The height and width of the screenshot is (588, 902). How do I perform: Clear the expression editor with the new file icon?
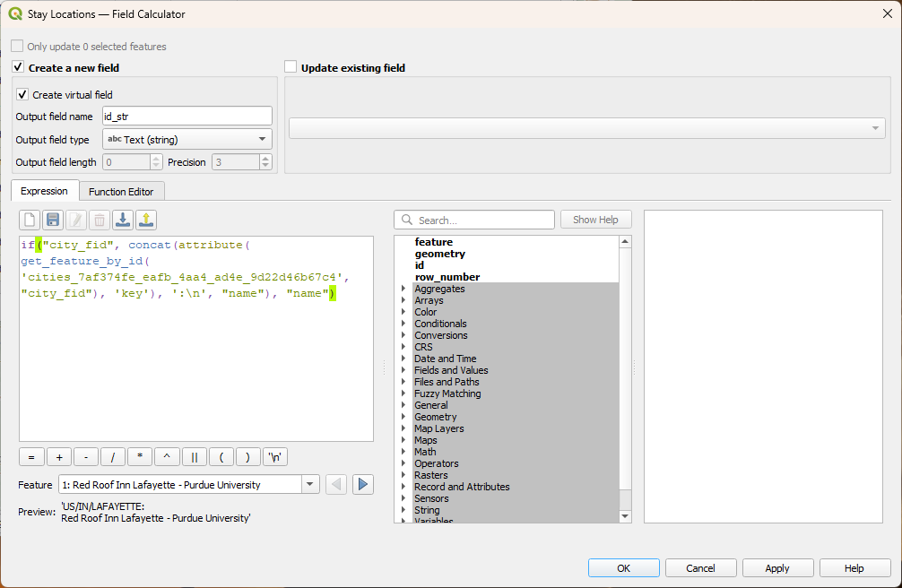30,220
